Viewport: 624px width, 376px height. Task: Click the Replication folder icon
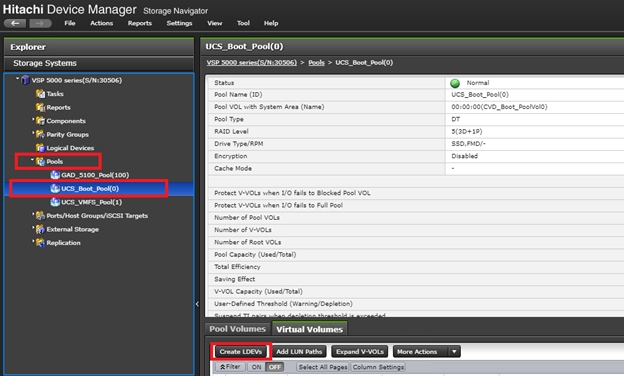(40, 243)
